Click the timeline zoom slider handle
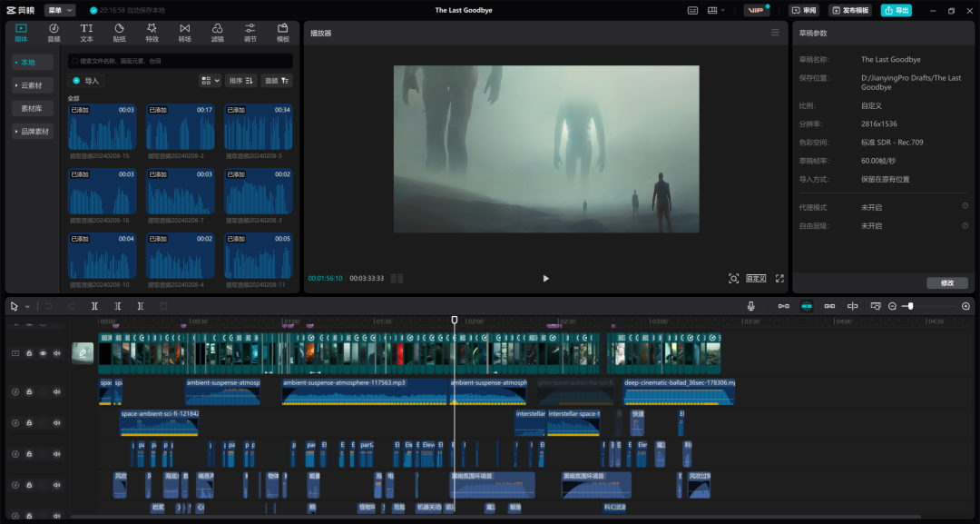The height and width of the screenshot is (524, 980). click(x=911, y=306)
